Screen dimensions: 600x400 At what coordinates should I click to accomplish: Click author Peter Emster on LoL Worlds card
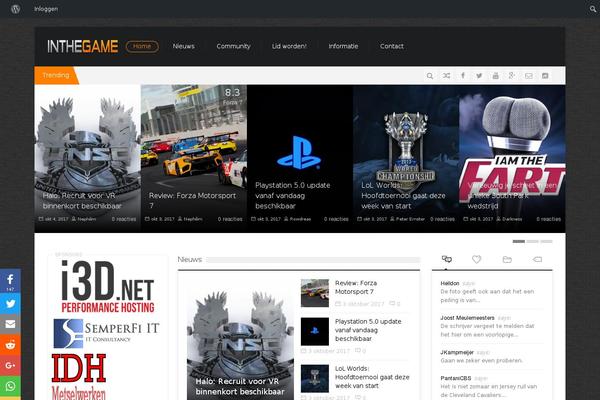pyautogui.click(x=408, y=219)
